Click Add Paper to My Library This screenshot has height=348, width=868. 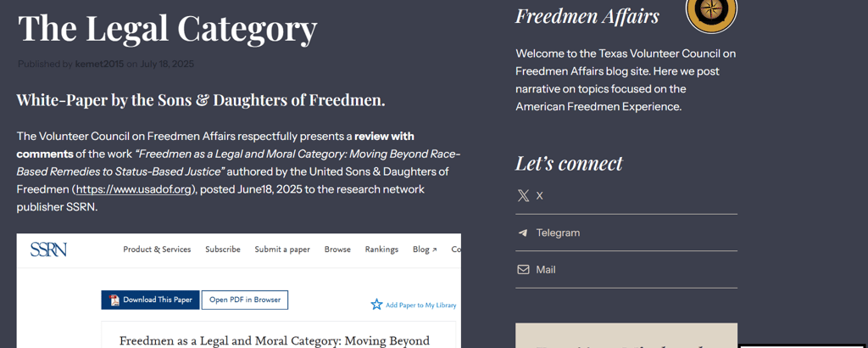tap(420, 305)
